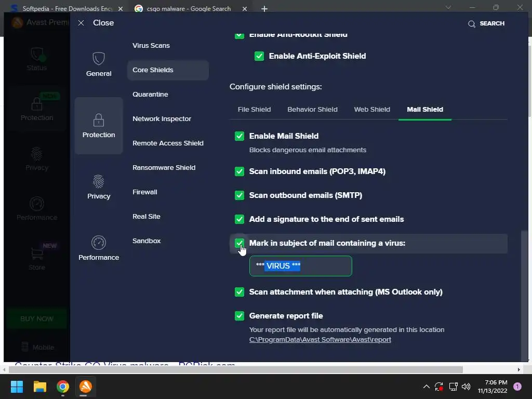Open Ransomware Shield settings

point(164,168)
